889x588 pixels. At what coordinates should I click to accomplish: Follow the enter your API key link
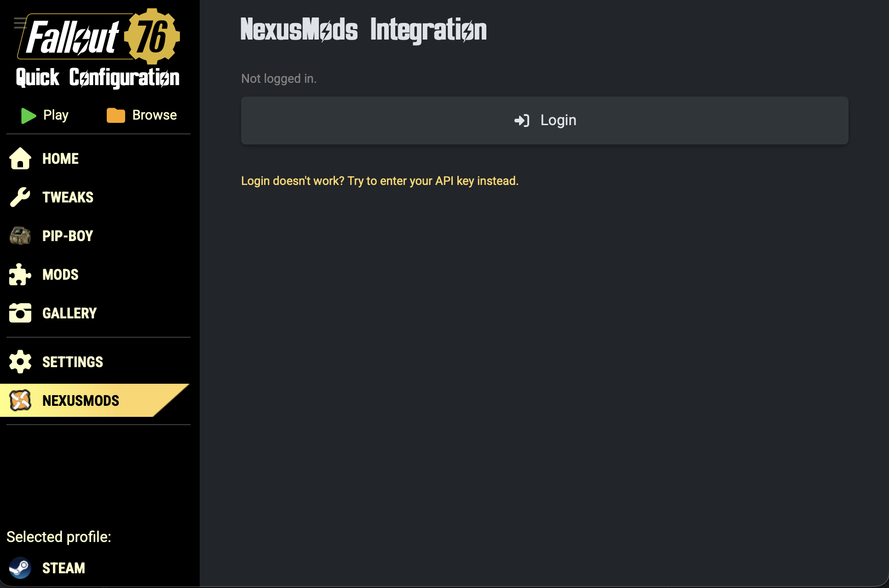380,181
